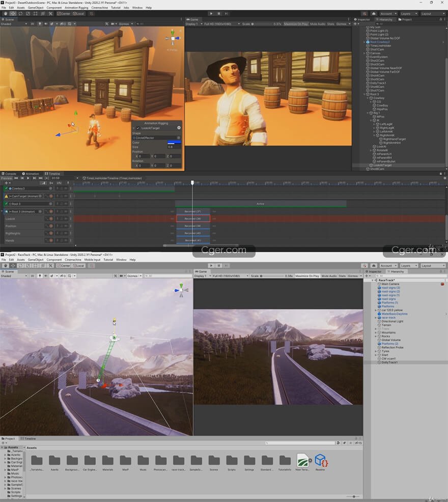The height and width of the screenshot is (502, 448).
Task: Play the Timeline preview
Action: [x=28, y=178]
